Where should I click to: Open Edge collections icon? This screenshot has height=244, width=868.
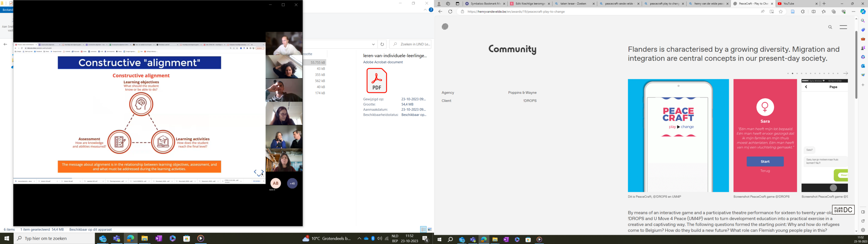click(834, 12)
